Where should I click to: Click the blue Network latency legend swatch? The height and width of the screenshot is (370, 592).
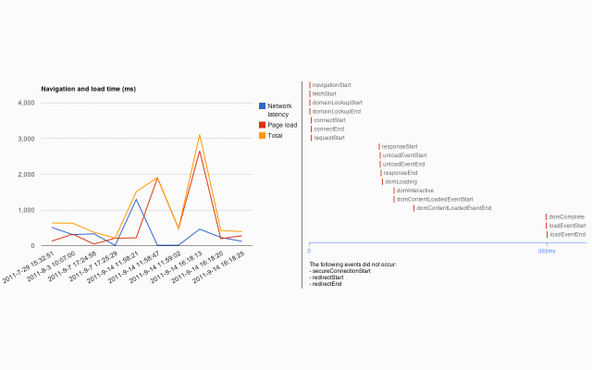coord(262,106)
